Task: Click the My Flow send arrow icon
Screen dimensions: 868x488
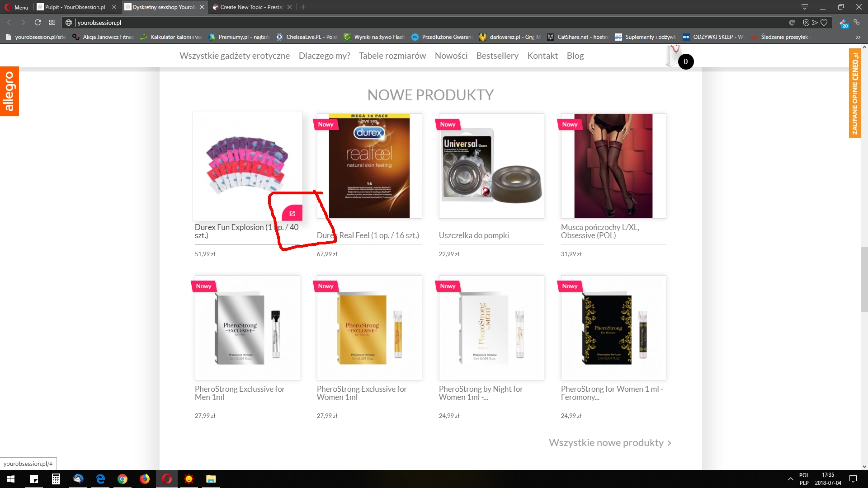Action: point(815,23)
